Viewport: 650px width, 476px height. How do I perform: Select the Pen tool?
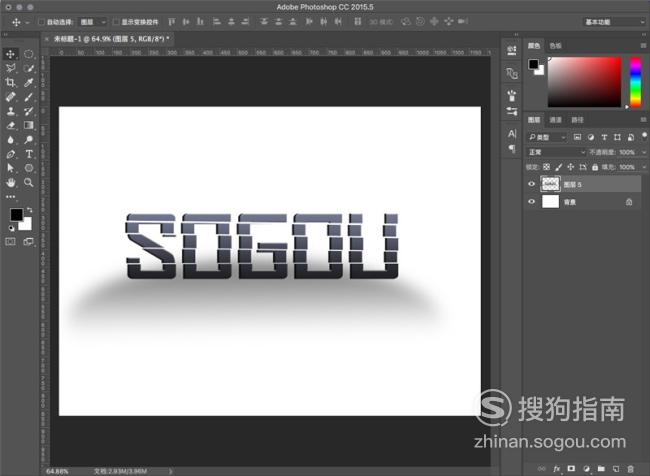coord(10,154)
